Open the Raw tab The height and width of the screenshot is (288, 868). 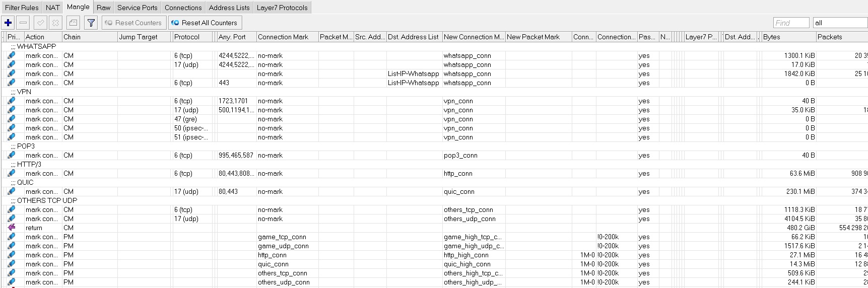click(x=103, y=8)
